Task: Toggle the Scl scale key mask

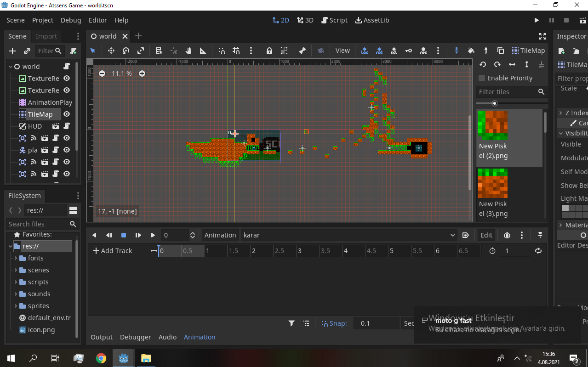Action: pyautogui.click(x=394, y=51)
